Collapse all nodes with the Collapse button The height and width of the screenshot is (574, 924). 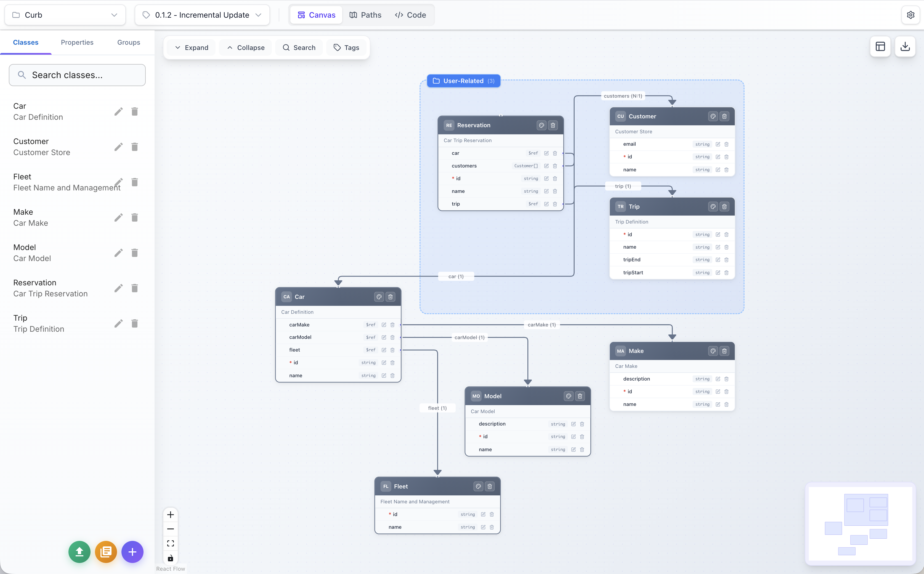(246, 47)
